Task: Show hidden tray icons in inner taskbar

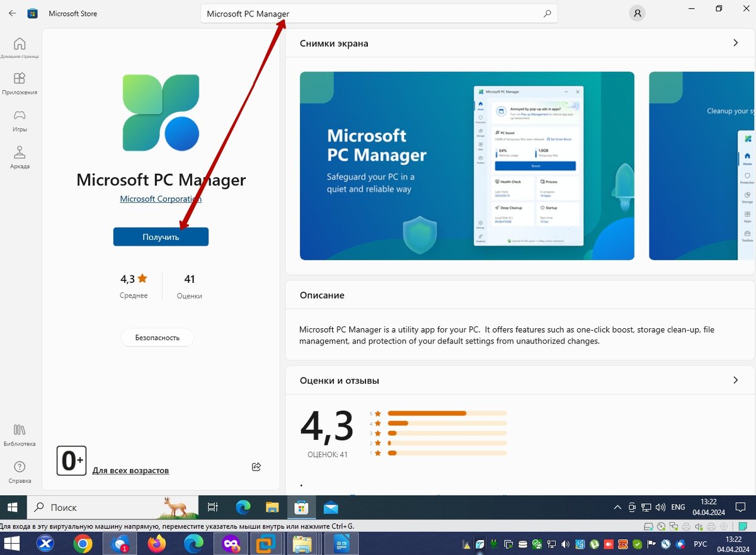Action: pos(619,507)
